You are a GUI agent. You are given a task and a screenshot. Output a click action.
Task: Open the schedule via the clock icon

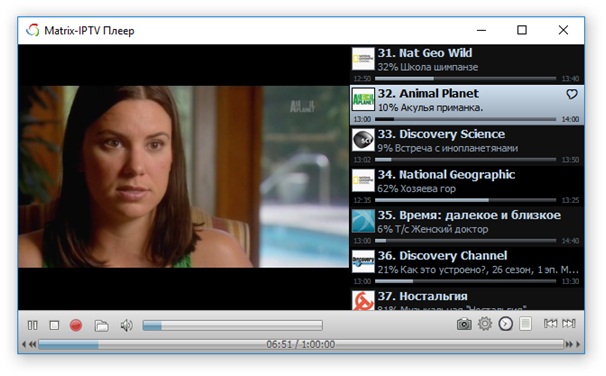506,324
